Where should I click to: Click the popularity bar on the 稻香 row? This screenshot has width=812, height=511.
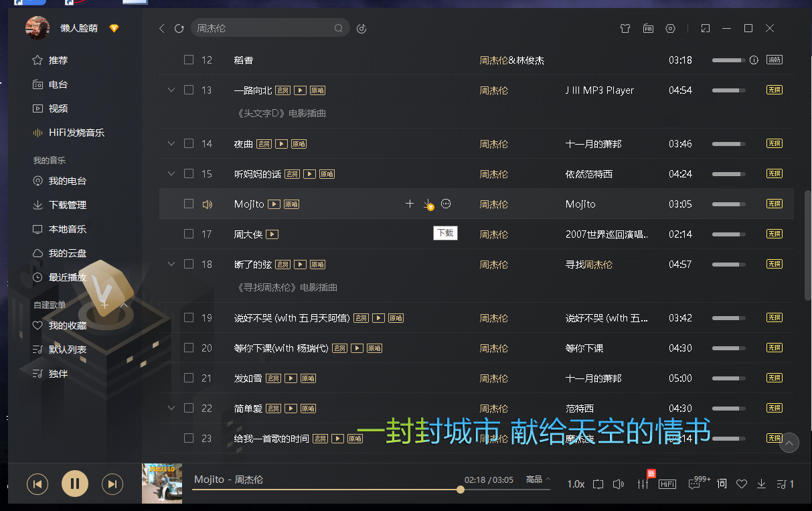tap(728, 60)
